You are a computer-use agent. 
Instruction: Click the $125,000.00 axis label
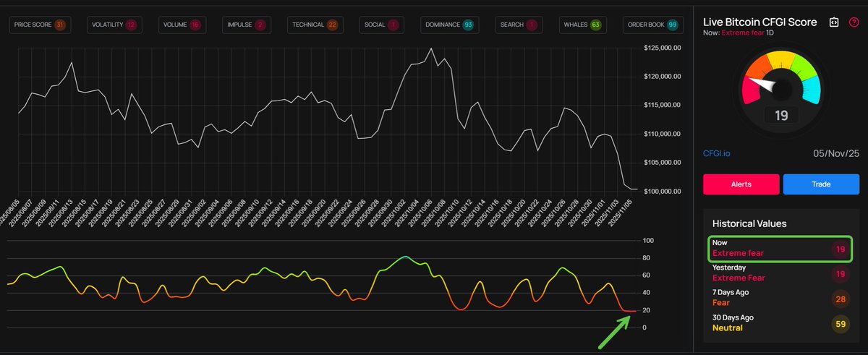[x=663, y=47]
